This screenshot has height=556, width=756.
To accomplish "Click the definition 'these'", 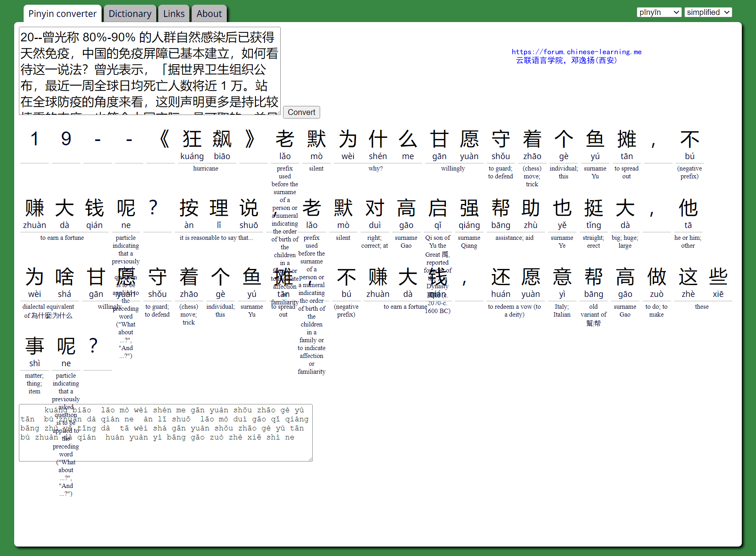I will (x=702, y=307).
